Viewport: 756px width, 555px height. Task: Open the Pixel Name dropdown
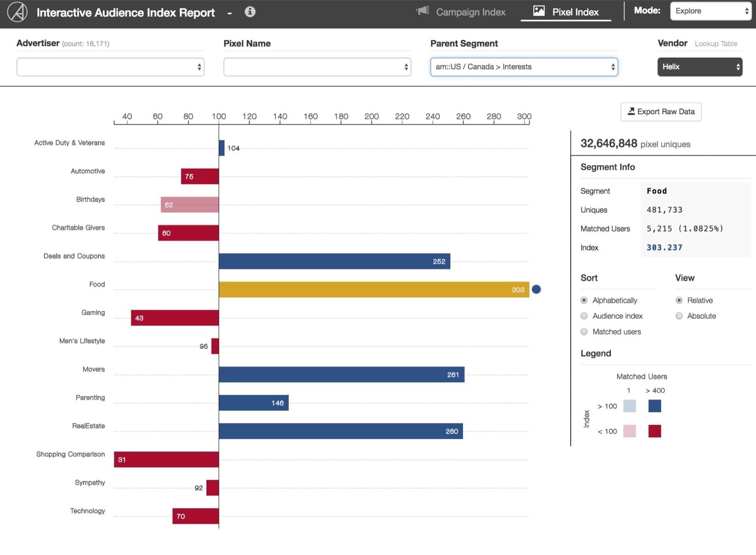[317, 67]
